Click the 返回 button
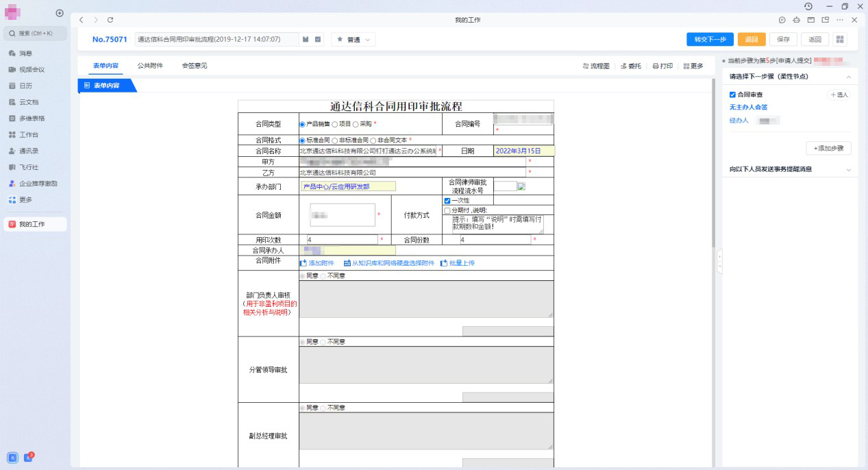 (x=815, y=39)
